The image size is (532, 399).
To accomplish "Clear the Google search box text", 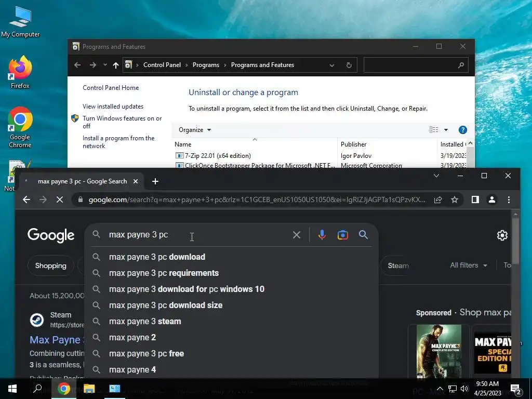I will pos(297,235).
